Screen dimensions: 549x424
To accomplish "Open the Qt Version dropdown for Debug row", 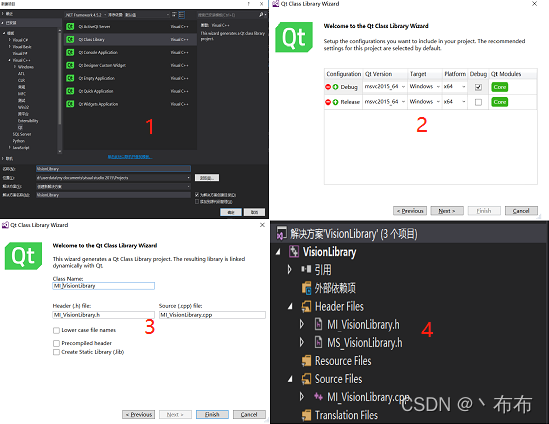I will (x=385, y=86).
